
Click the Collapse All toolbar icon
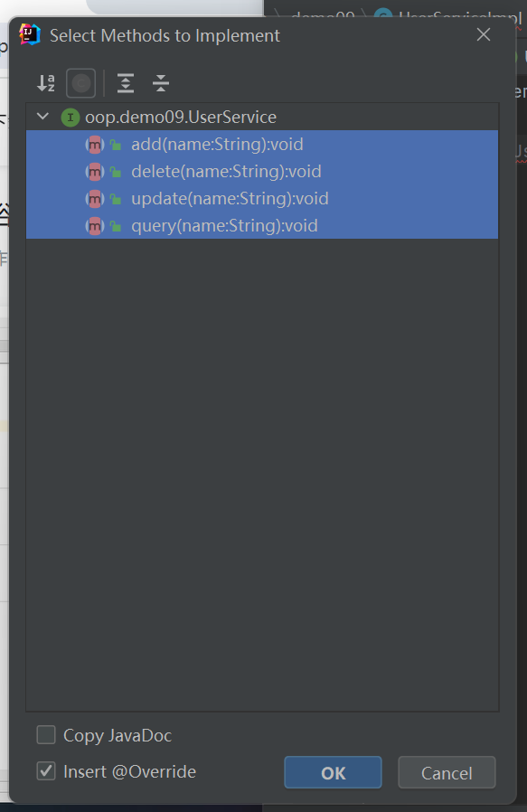pyautogui.click(x=161, y=83)
